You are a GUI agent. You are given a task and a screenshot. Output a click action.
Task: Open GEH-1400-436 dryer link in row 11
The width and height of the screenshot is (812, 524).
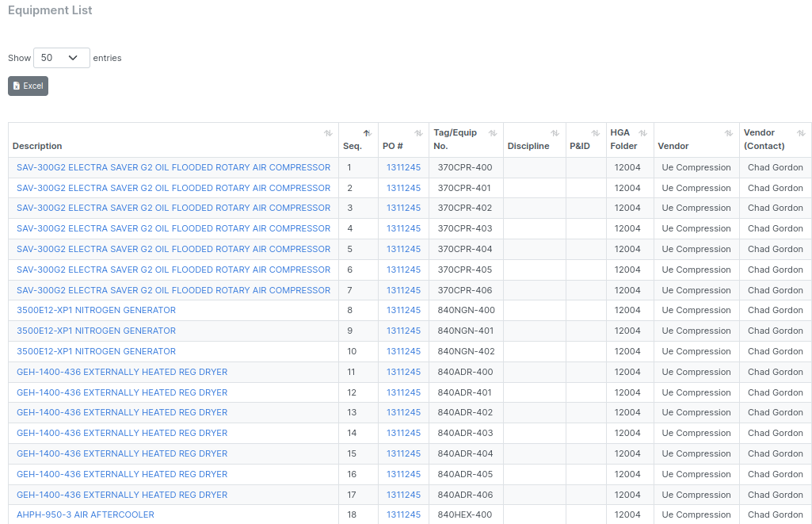pos(122,372)
